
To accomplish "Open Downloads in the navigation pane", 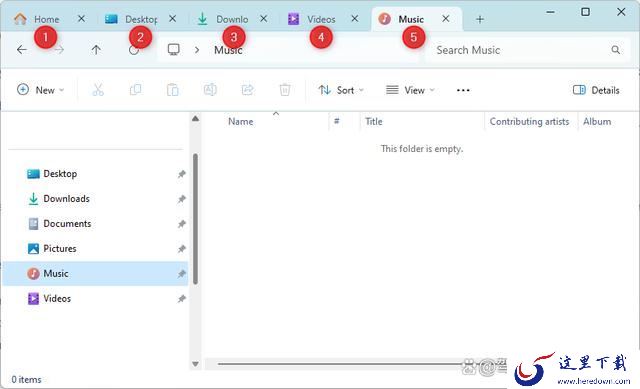I will coord(96,199).
